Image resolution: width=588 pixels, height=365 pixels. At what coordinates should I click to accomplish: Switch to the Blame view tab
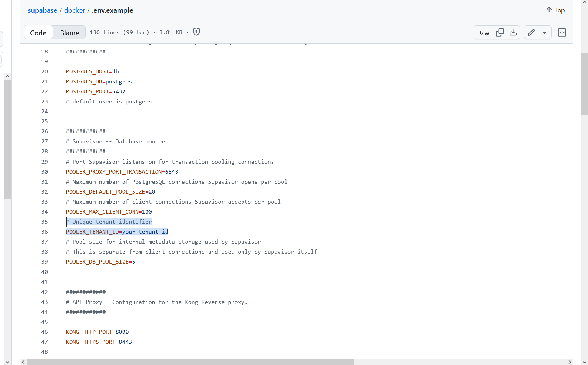(x=70, y=33)
